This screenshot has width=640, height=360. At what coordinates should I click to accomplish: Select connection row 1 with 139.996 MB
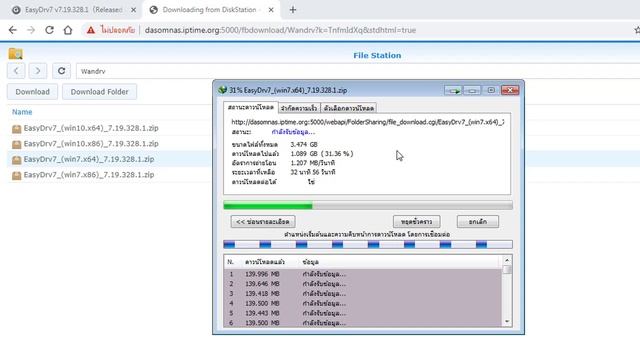pyautogui.click(x=363, y=274)
